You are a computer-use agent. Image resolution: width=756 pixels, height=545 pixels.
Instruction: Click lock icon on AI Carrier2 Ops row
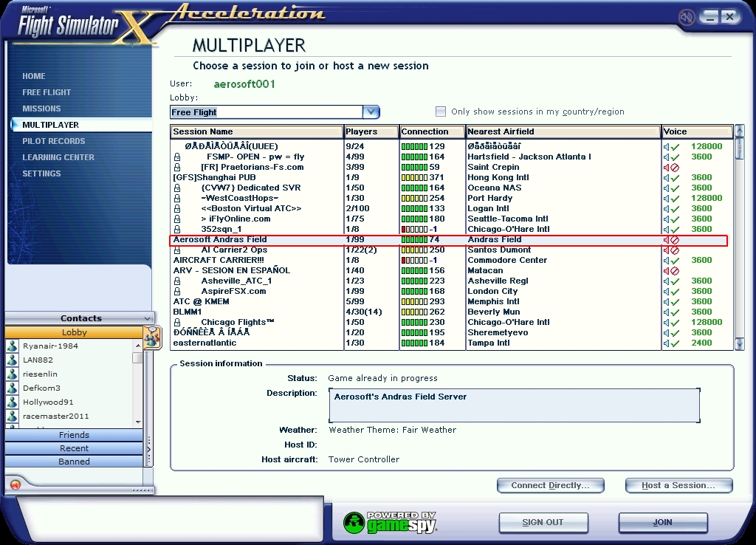point(177,250)
